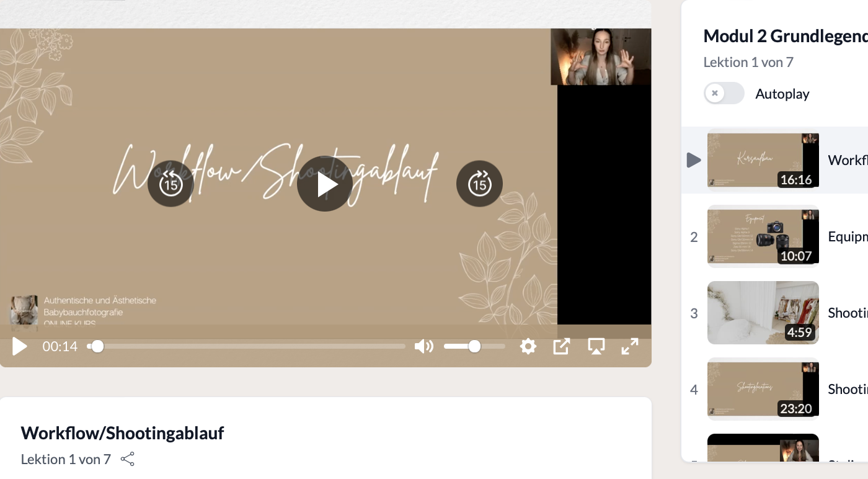This screenshot has height=479, width=868.
Task: Adjust the volume slider
Action: (x=474, y=346)
